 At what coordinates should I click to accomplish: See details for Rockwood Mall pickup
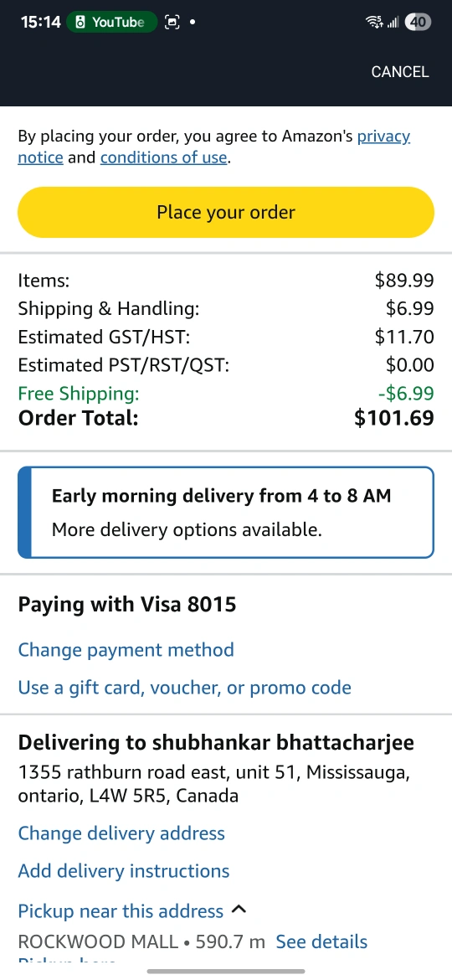click(321, 941)
